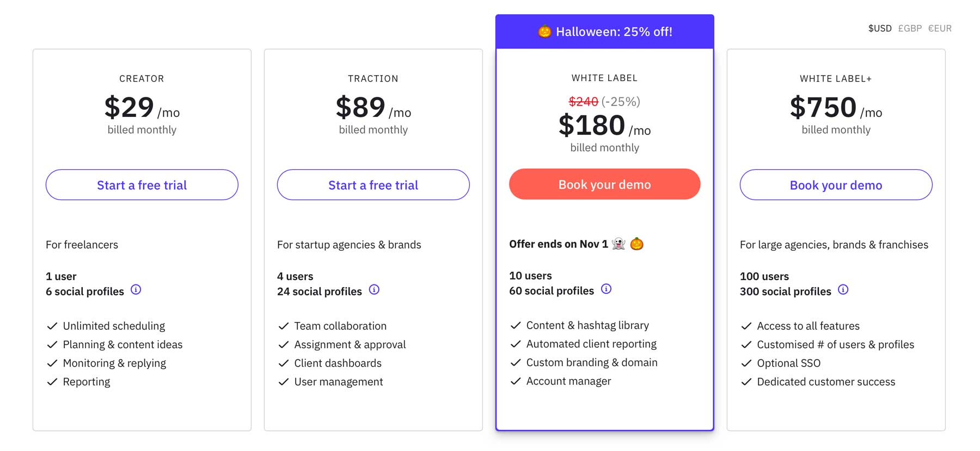Screen dimensions: 980x451
Task: Click the crossed-out $240 price
Action: [583, 101]
